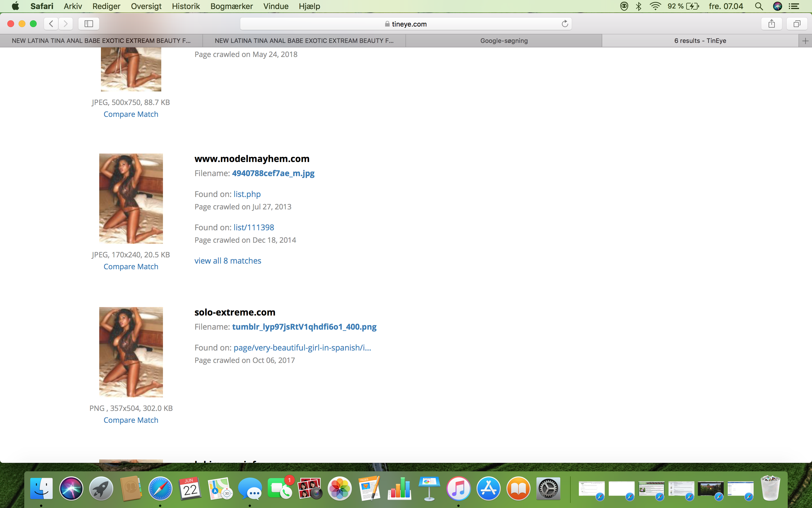Open Finder from the Dock
Image resolution: width=812 pixels, height=508 pixels.
41,489
